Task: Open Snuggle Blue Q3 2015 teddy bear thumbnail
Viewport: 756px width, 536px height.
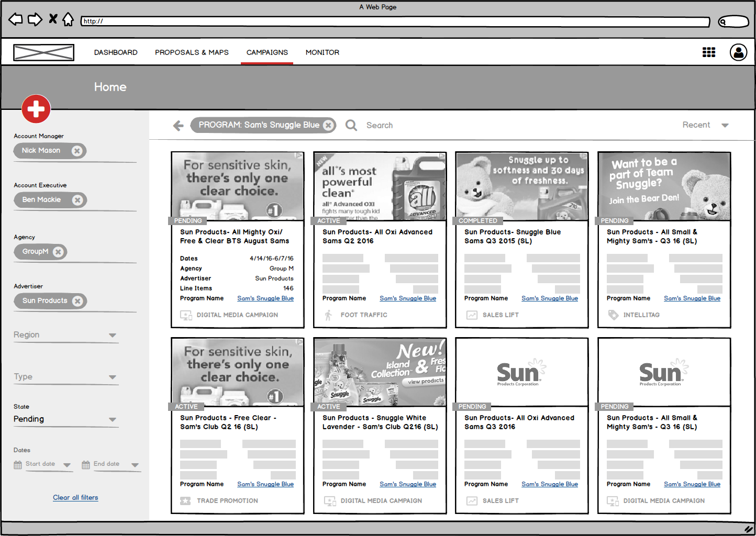Action: coord(522,186)
